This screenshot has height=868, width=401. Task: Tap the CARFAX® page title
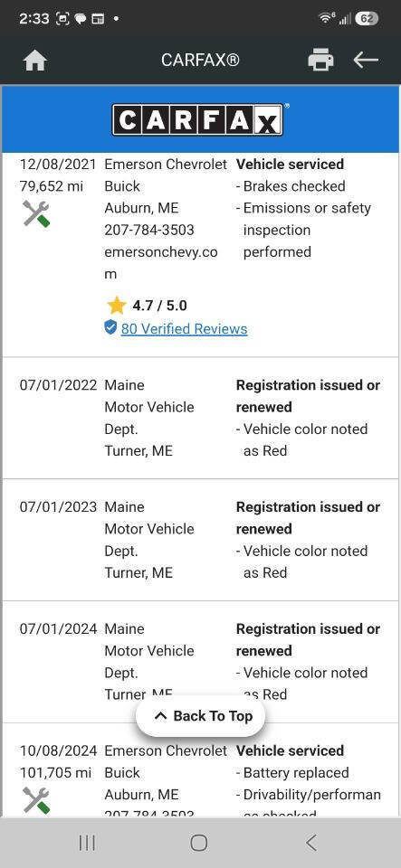(x=200, y=60)
